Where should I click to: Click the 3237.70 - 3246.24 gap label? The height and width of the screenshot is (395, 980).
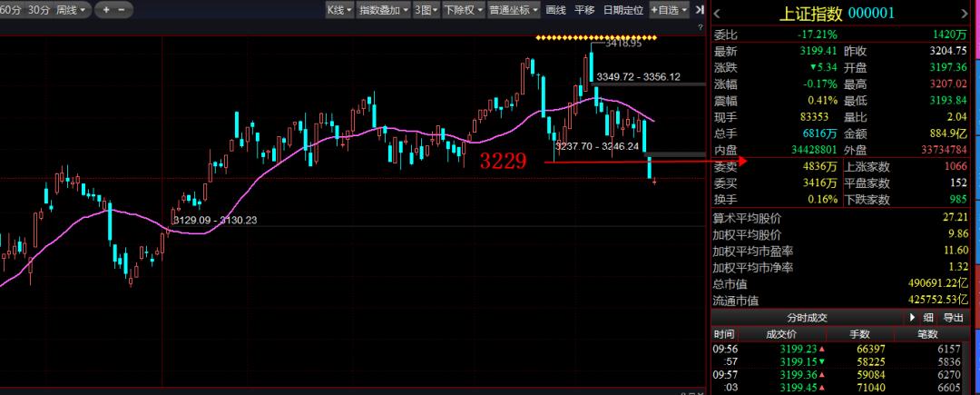coord(597,146)
